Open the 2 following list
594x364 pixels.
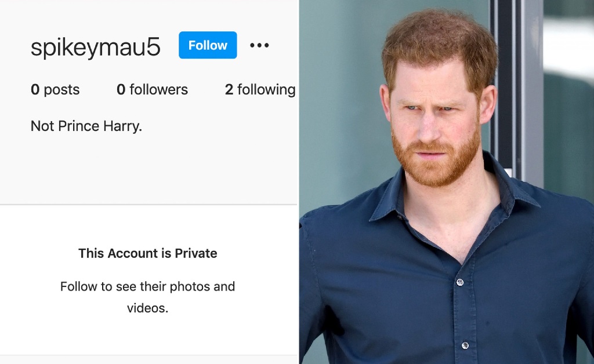pos(260,90)
